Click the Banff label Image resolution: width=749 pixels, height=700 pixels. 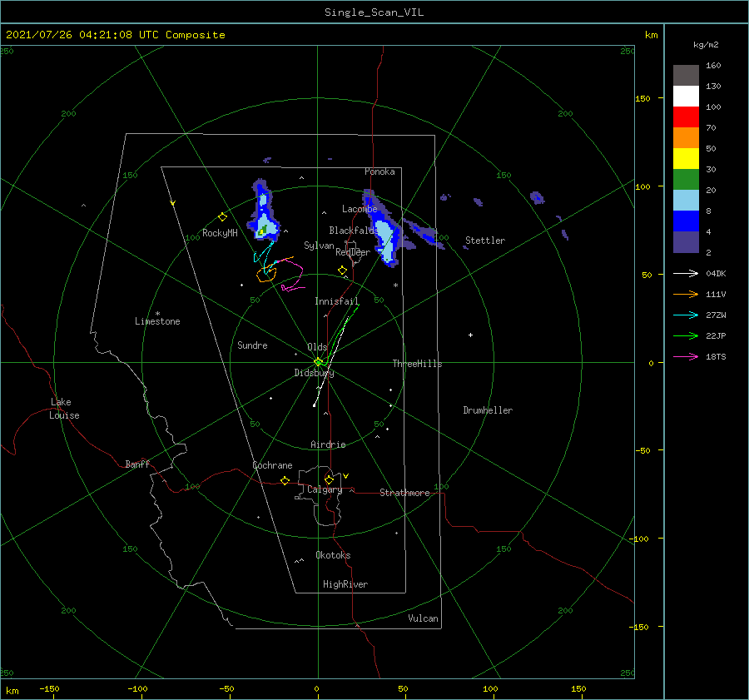coord(137,464)
